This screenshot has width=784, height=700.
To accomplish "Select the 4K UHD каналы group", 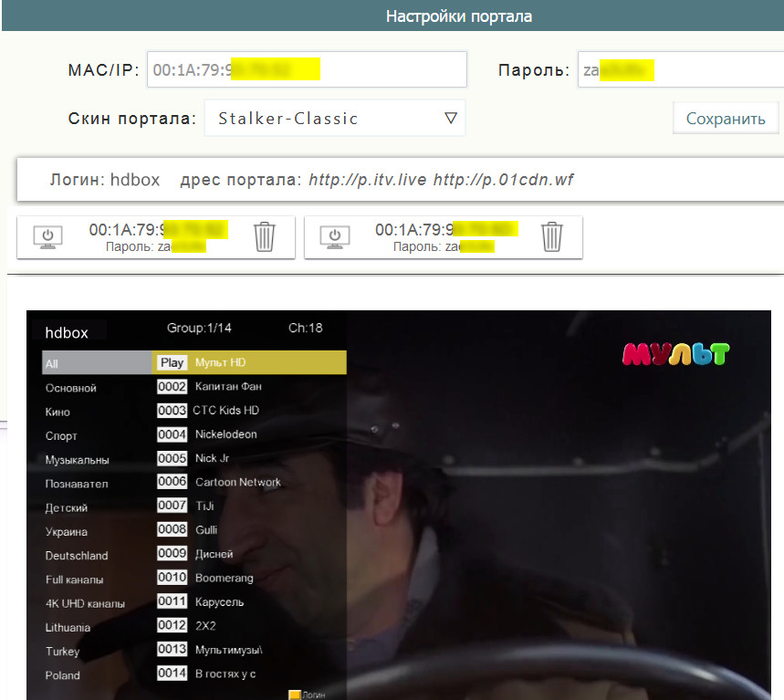I will click(85, 603).
